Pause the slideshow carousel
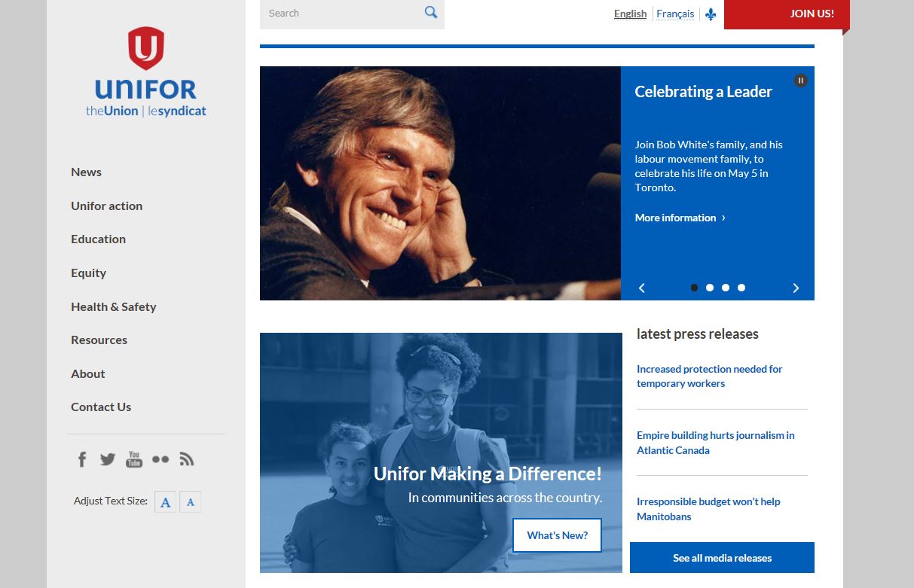The width and height of the screenshot is (914, 588). click(x=801, y=81)
